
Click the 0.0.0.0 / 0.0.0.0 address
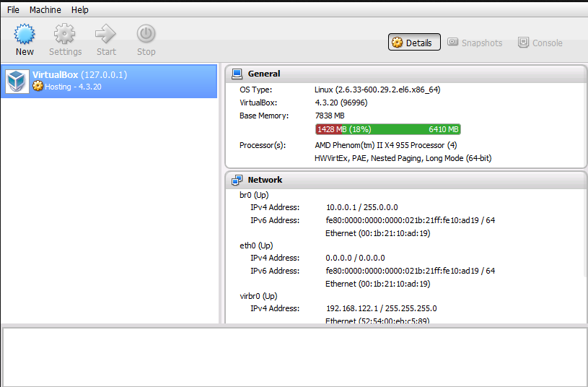[x=355, y=258]
